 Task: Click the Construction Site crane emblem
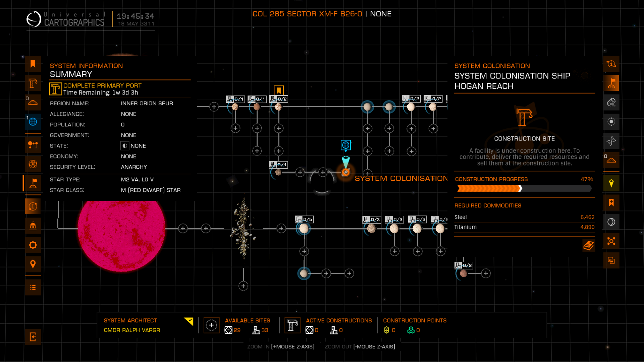coord(524,117)
